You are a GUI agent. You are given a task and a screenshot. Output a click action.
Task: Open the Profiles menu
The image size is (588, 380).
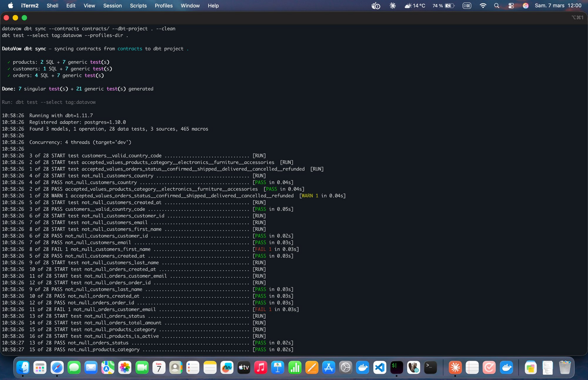(164, 5)
